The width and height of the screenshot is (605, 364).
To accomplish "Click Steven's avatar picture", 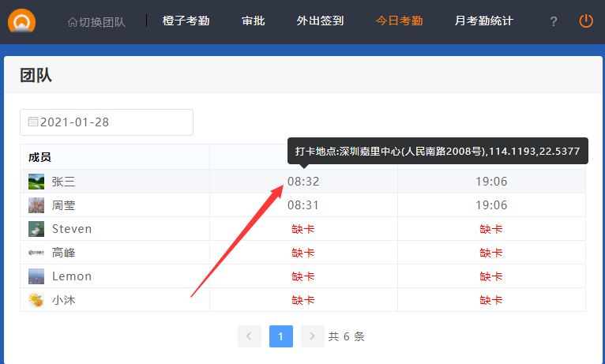I will 36,229.
